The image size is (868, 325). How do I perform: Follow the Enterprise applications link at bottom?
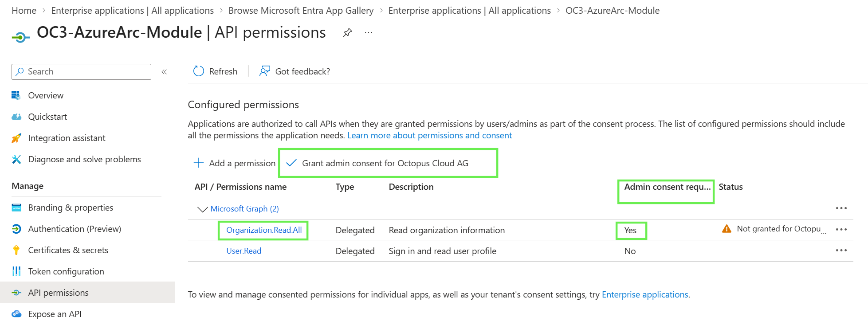pyautogui.click(x=645, y=294)
